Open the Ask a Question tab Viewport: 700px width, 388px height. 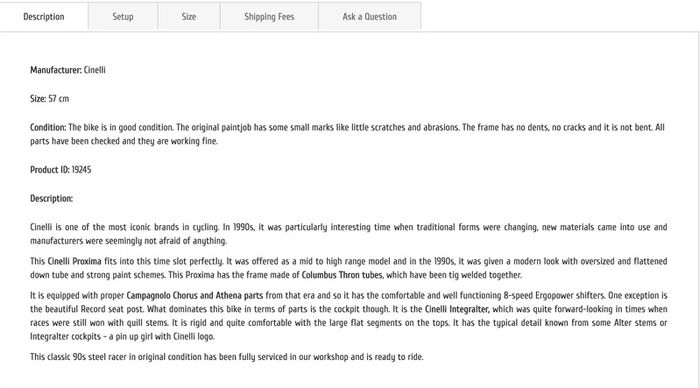pos(369,17)
